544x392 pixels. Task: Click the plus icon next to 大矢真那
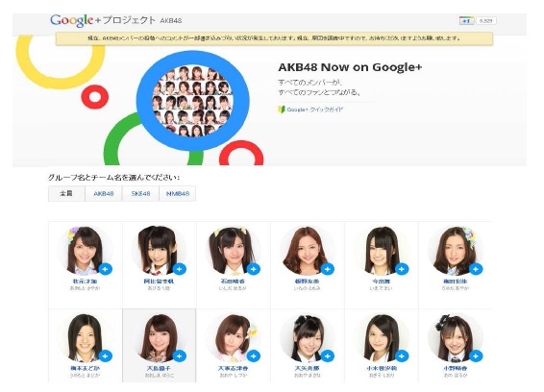[328, 355]
